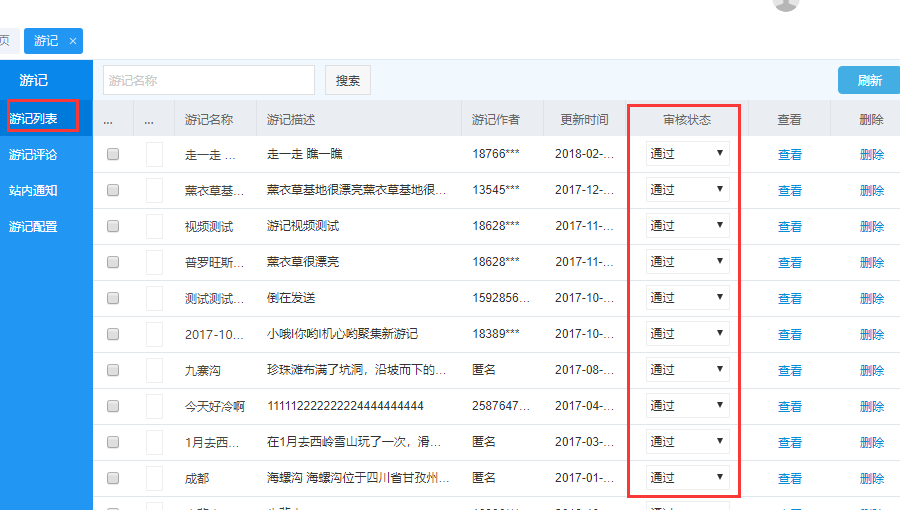Click 删除 link for 今天好冷啊 row
Screen dimensions: 900x510
[x=871, y=406]
